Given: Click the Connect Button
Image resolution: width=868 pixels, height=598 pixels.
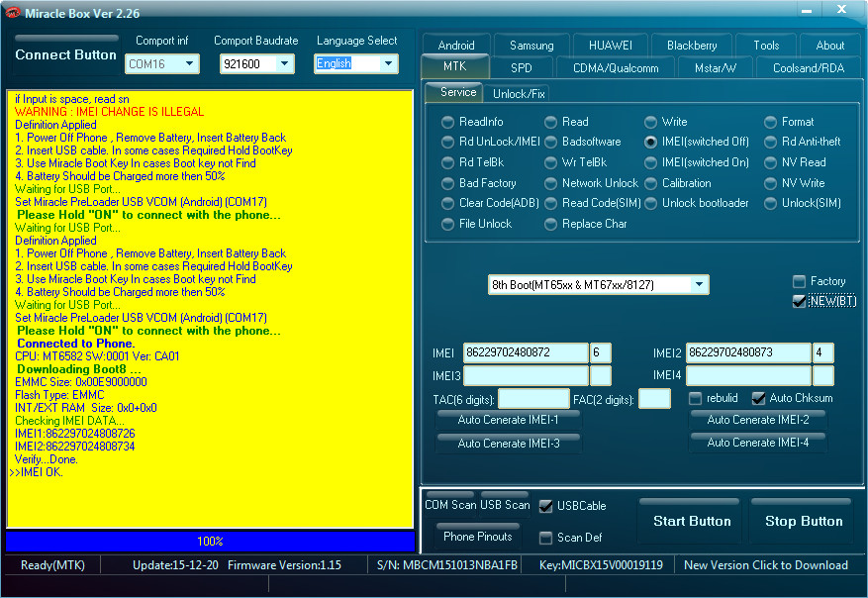Looking at the screenshot, I should (66, 54).
